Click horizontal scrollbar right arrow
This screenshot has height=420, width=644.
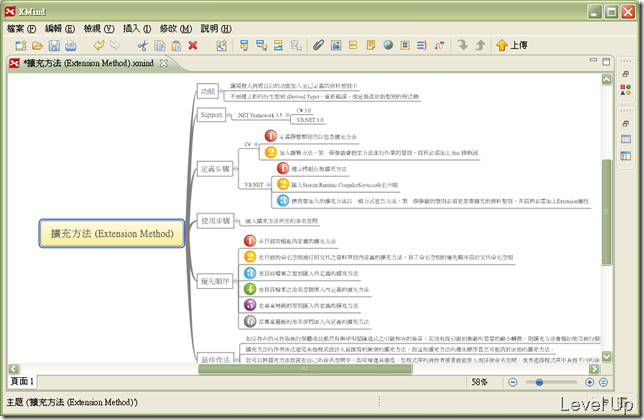pyautogui.click(x=594, y=369)
